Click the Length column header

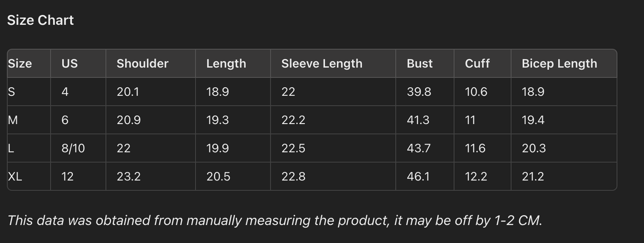tap(226, 64)
